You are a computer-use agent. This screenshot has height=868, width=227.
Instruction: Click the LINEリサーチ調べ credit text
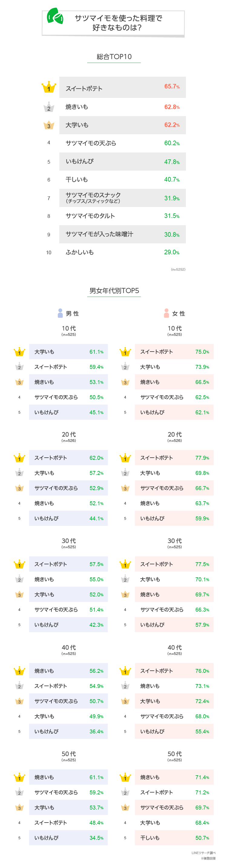pyautogui.click(x=203, y=853)
